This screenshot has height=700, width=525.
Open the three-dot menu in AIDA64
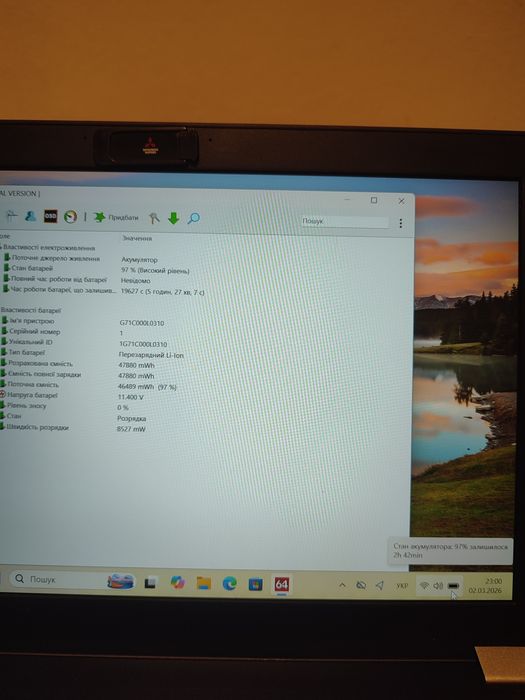[400, 223]
